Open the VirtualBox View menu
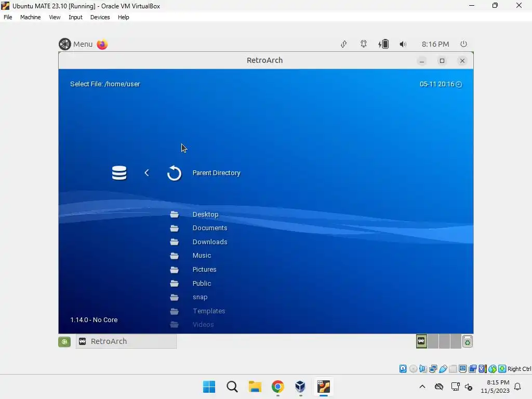The width and height of the screenshot is (532, 399). click(55, 17)
